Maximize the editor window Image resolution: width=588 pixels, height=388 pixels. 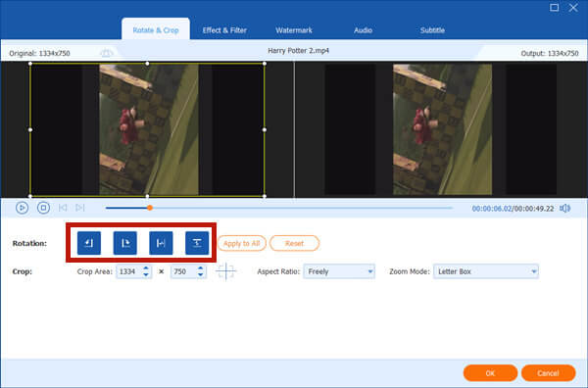(x=555, y=8)
